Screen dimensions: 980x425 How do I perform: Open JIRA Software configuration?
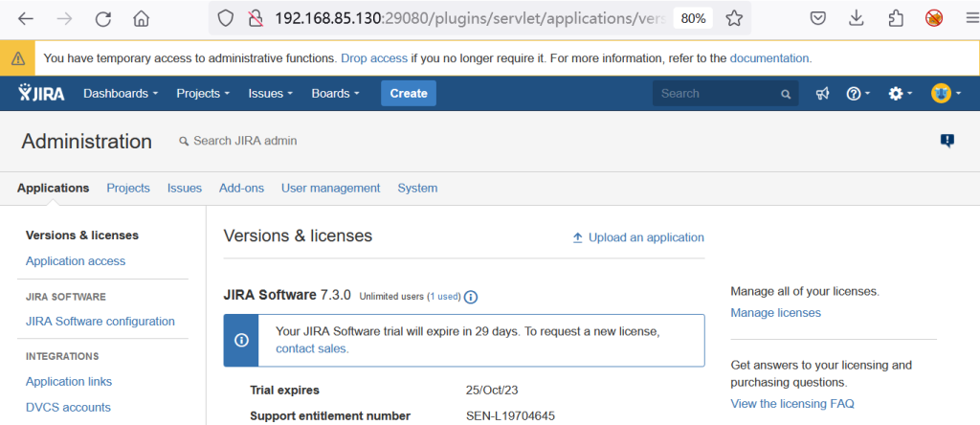coord(100,322)
